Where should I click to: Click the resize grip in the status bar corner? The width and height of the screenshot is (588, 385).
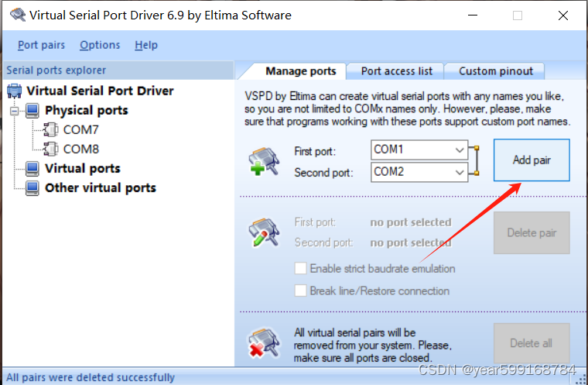click(583, 380)
